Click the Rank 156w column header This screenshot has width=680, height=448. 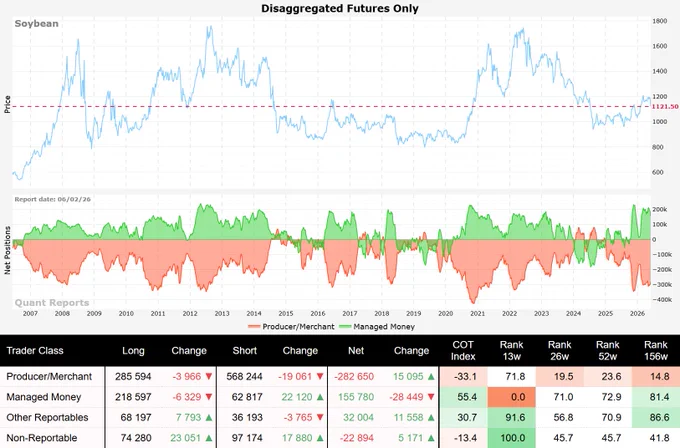656,350
